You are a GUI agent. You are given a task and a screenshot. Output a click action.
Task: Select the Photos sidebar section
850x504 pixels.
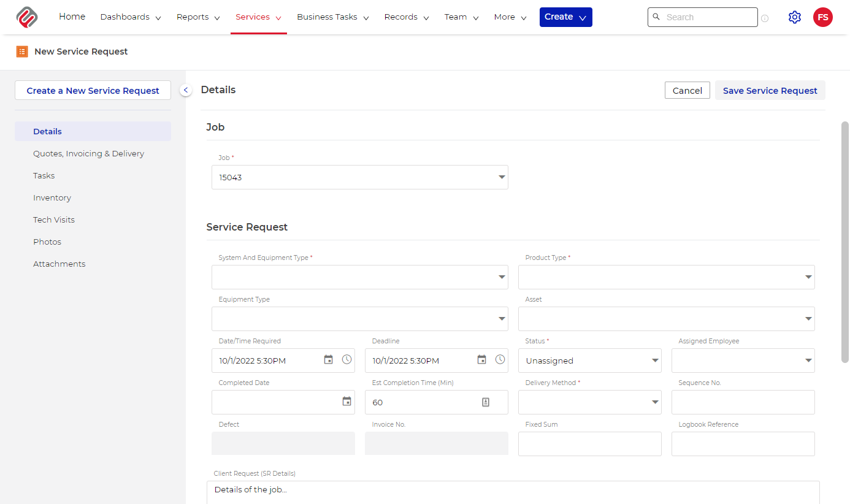93,242
